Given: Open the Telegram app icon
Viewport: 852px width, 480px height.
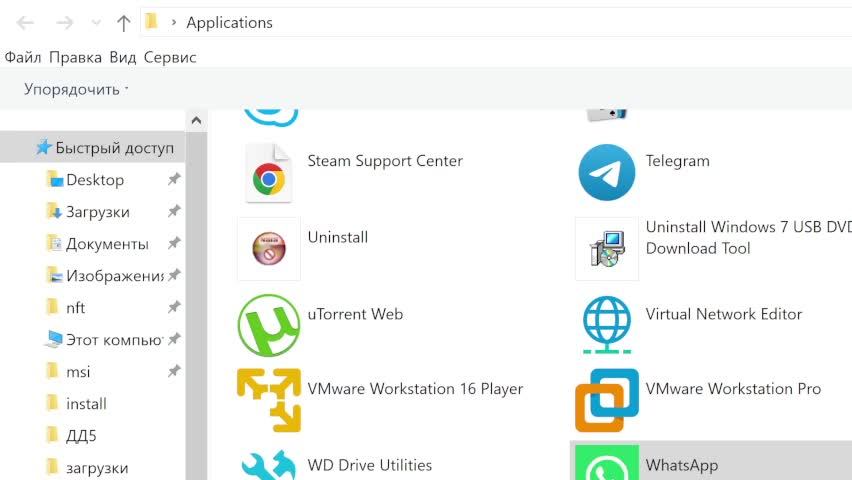Looking at the screenshot, I should [x=606, y=172].
